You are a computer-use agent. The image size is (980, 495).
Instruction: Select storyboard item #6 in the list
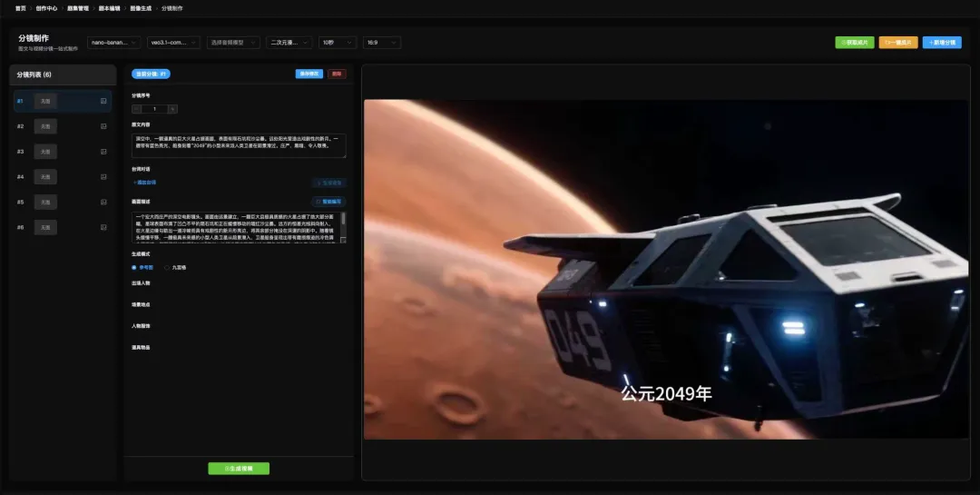[63, 227]
